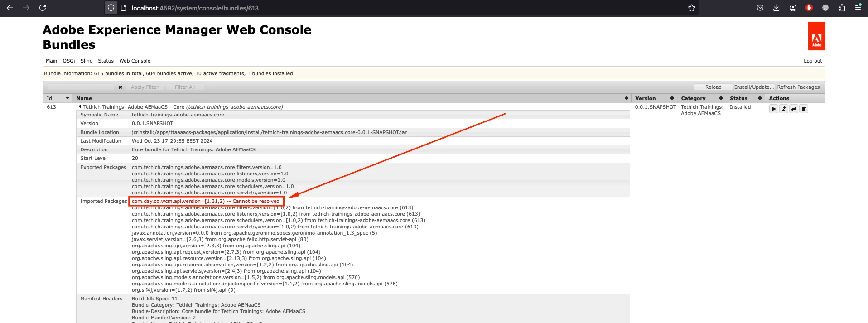The height and width of the screenshot is (323, 868).
Task: Sort by Status column sort arrows
Action: pyautogui.click(x=760, y=98)
